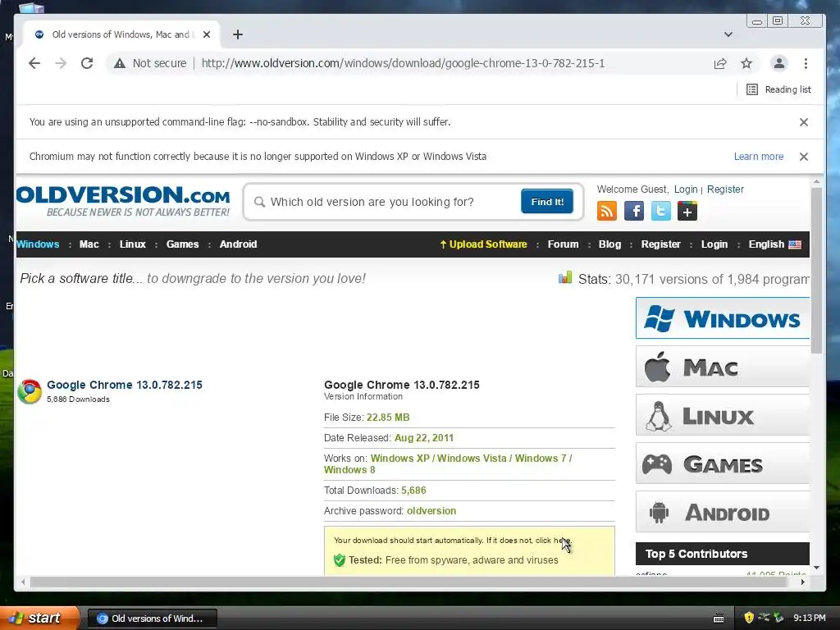
Task: Click the OldVersion.com logo
Action: point(123,201)
